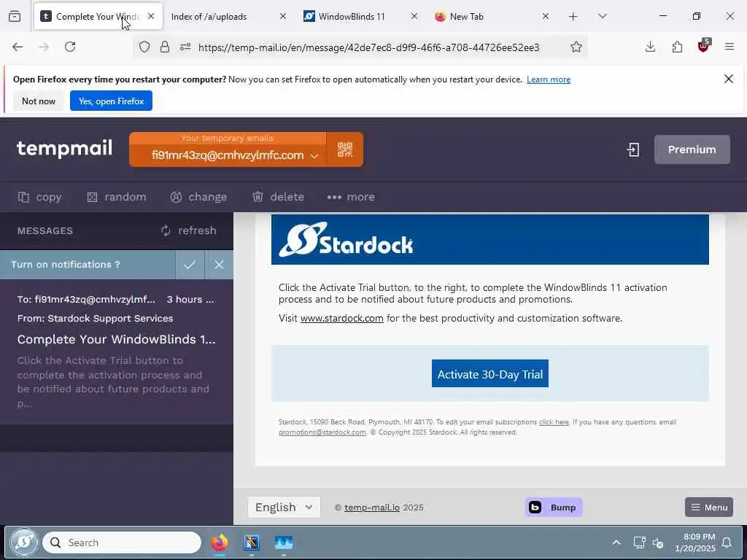Click the temp-mail URL address field

368,47
